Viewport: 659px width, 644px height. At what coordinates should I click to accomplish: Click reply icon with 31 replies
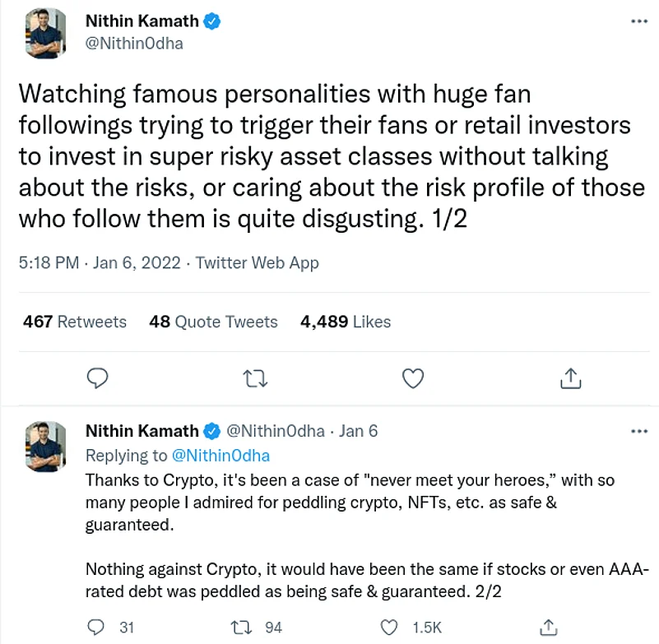point(98,628)
